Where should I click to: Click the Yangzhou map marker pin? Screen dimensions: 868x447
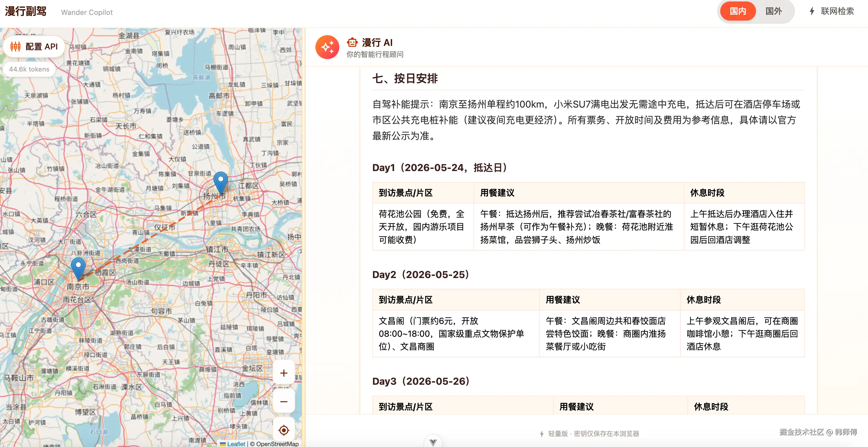tap(221, 182)
